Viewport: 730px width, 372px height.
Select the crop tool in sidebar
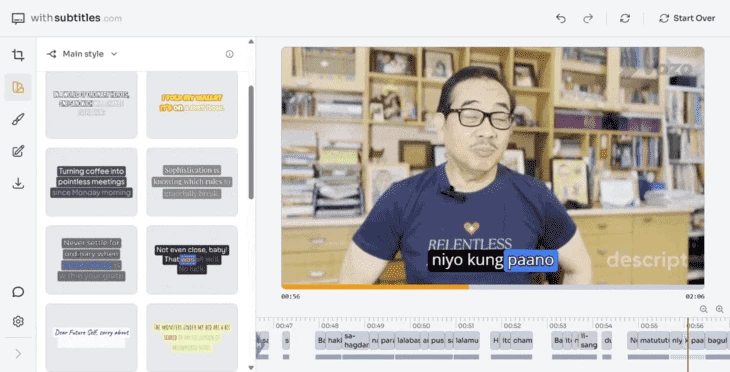pyautogui.click(x=18, y=55)
